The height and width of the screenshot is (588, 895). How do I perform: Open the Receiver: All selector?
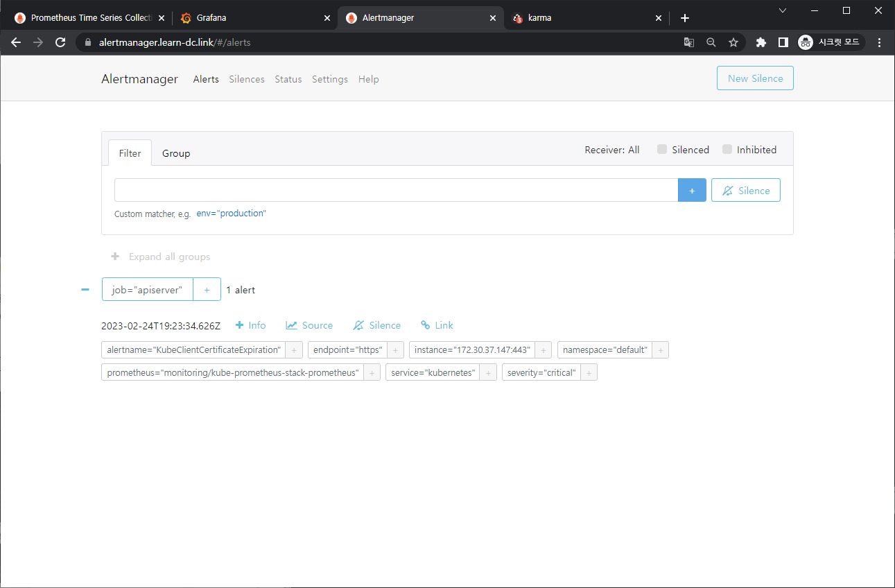tap(611, 150)
